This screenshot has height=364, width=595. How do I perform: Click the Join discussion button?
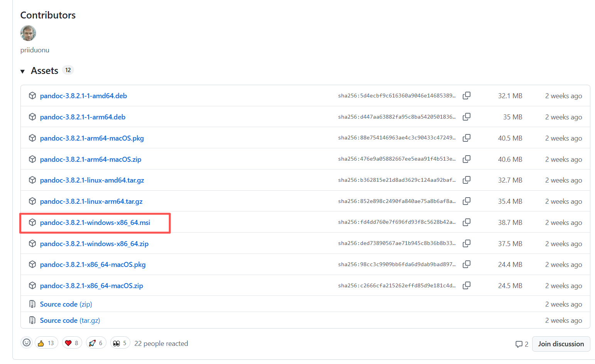pos(561,344)
